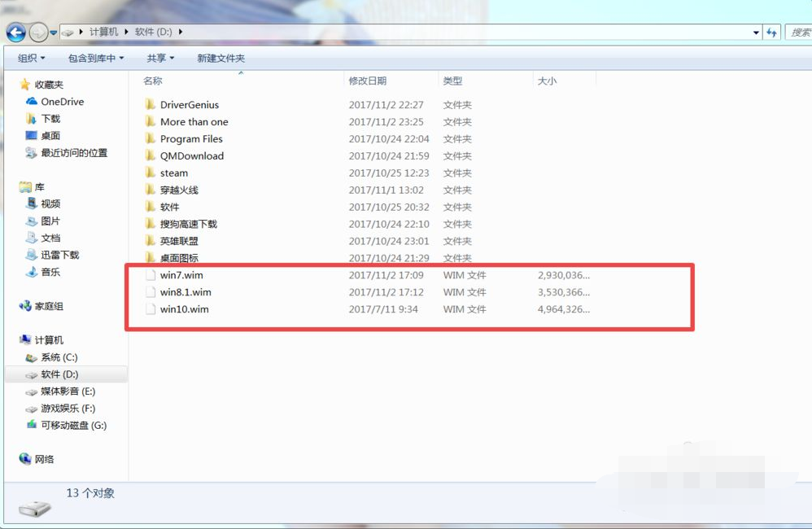
Task: Expand address bar history dropdown arrow
Action: [x=756, y=33]
